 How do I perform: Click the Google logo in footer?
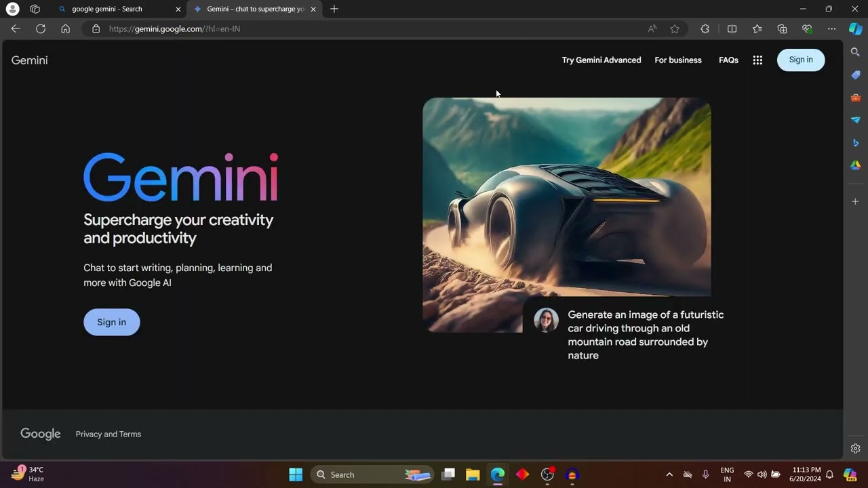tap(41, 434)
